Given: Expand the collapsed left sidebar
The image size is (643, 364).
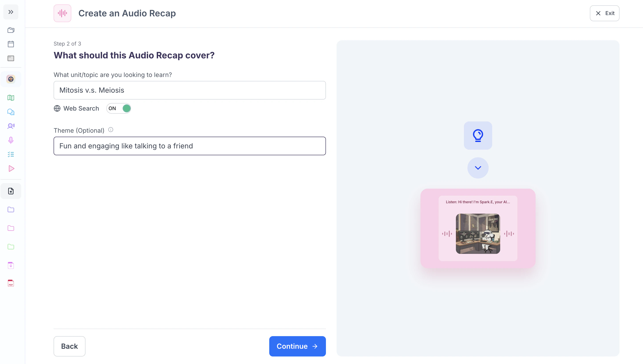Looking at the screenshot, I should [11, 12].
